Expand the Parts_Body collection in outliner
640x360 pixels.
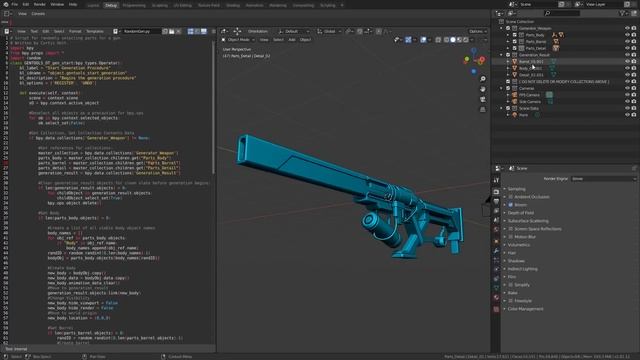pos(508,35)
